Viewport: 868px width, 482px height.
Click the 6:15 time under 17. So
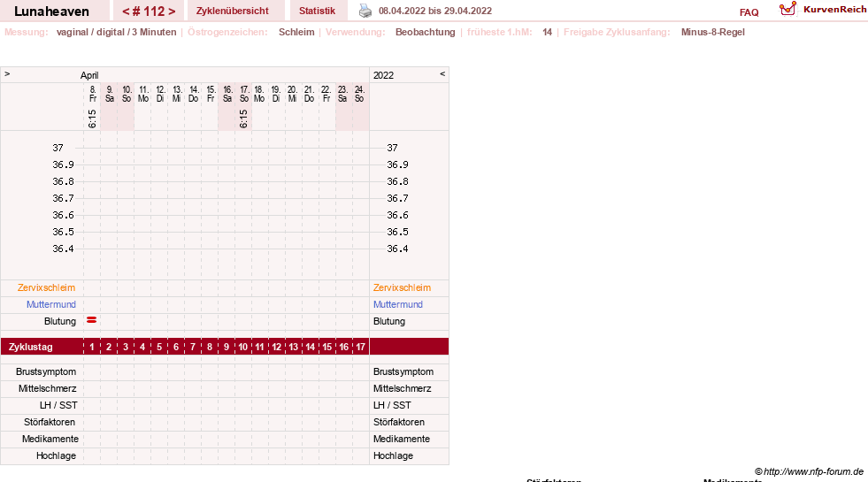(x=244, y=119)
